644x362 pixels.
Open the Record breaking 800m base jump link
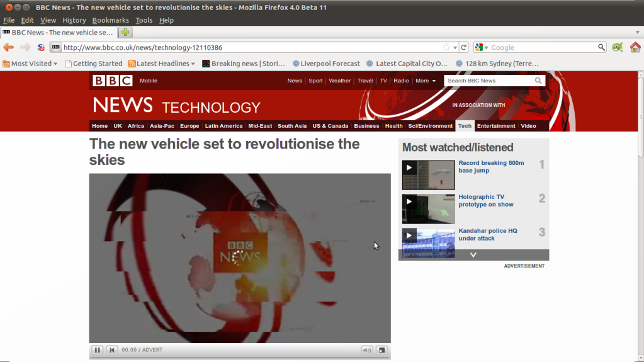[x=491, y=166]
